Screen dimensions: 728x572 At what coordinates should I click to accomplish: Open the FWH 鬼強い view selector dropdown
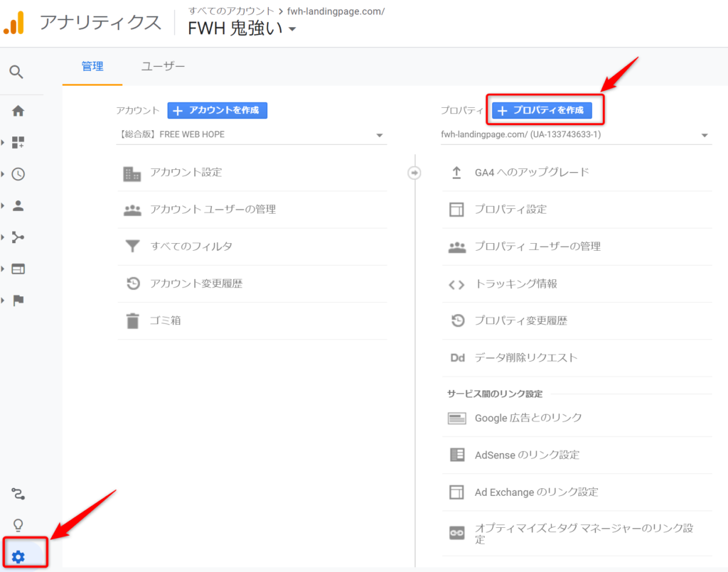tap(242, 28)
